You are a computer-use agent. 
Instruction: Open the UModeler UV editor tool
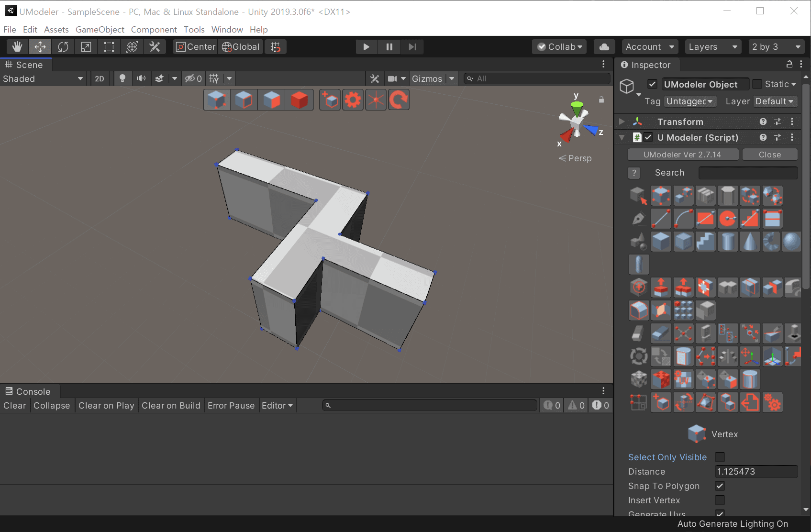(683, 379)
